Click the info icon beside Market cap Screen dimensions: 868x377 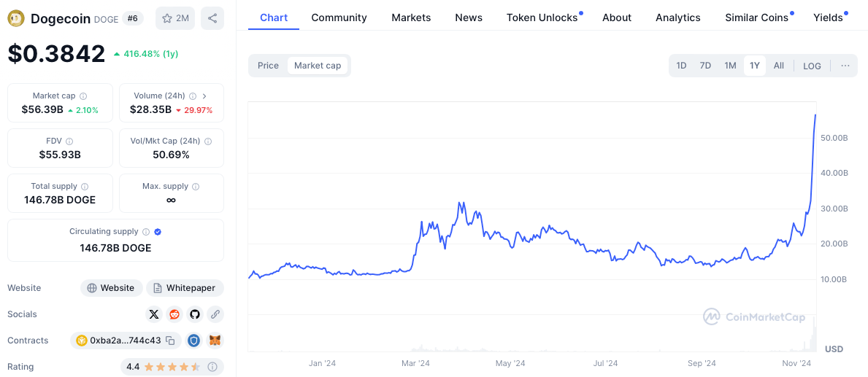pos(83,96)
